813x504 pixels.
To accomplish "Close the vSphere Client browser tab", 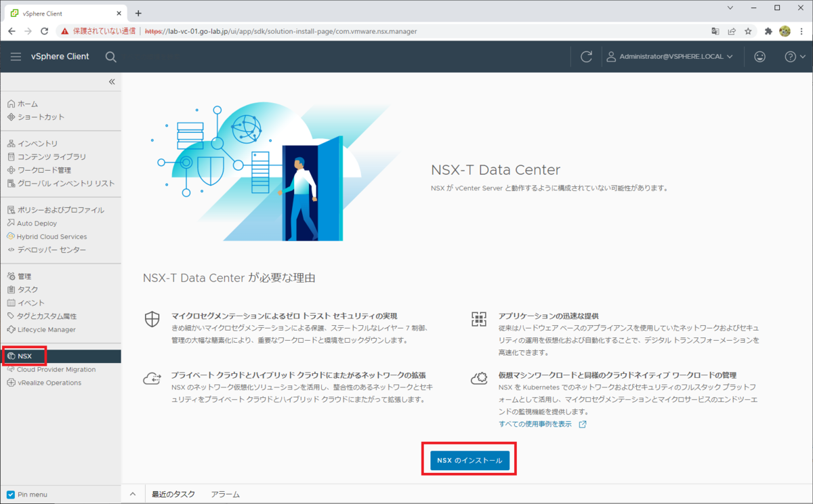I will pos(119,14).
